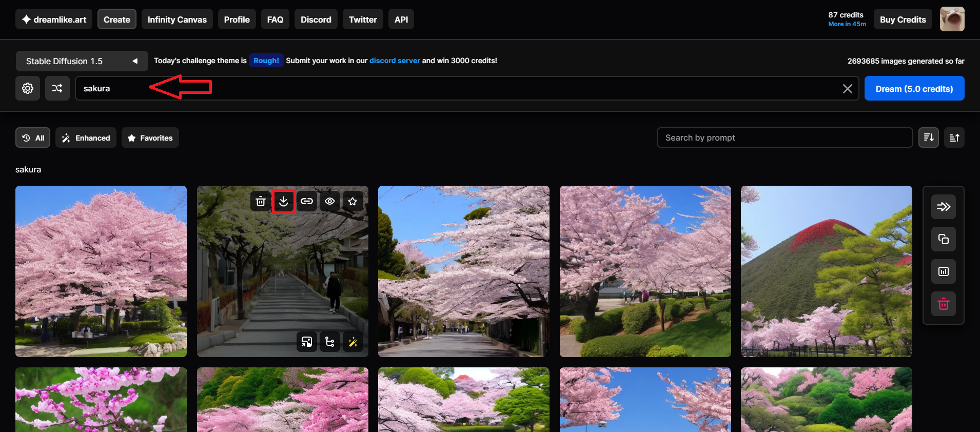Enable the Favorites filter
Screen dimensions: 980x432
(x=150, y=138)
